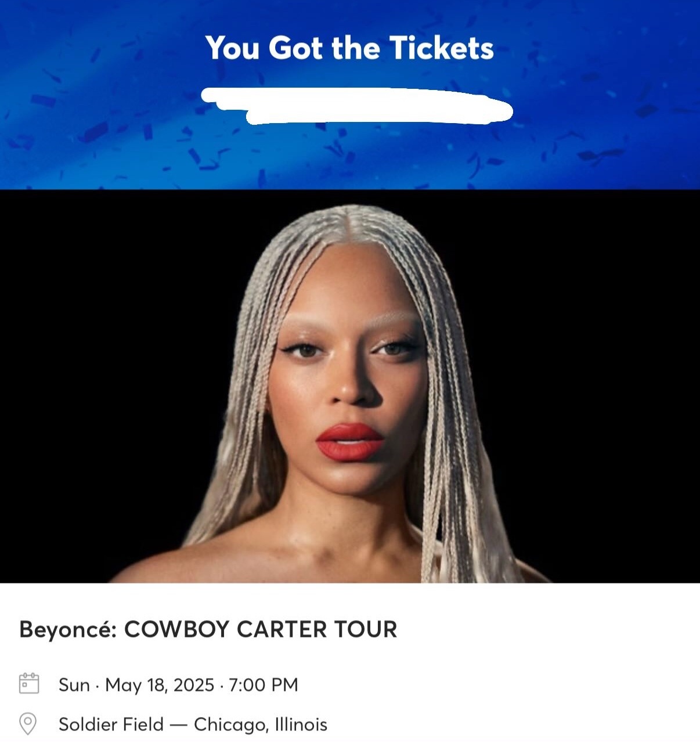Click the event title Beyoncé: COWBOY CARTER TOUR

[x=208, y=629]
